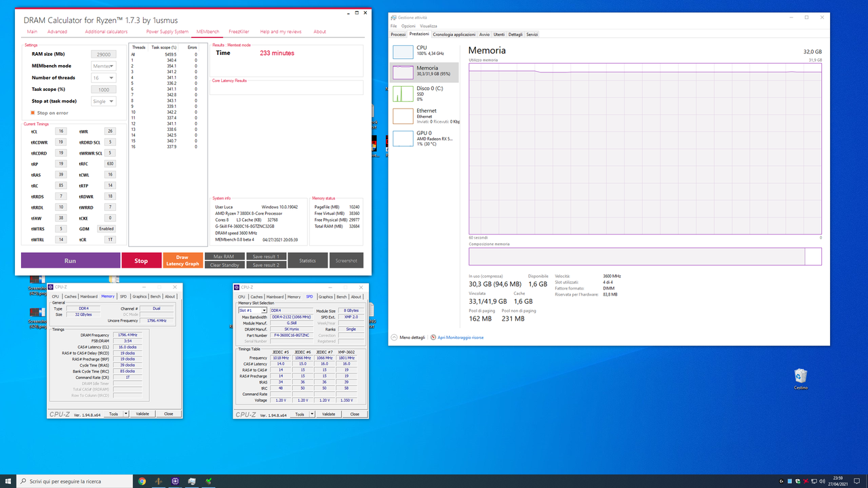868x488 pixels.
Task: Launch Chrome from the taskbar
Action: coord(142,481)
